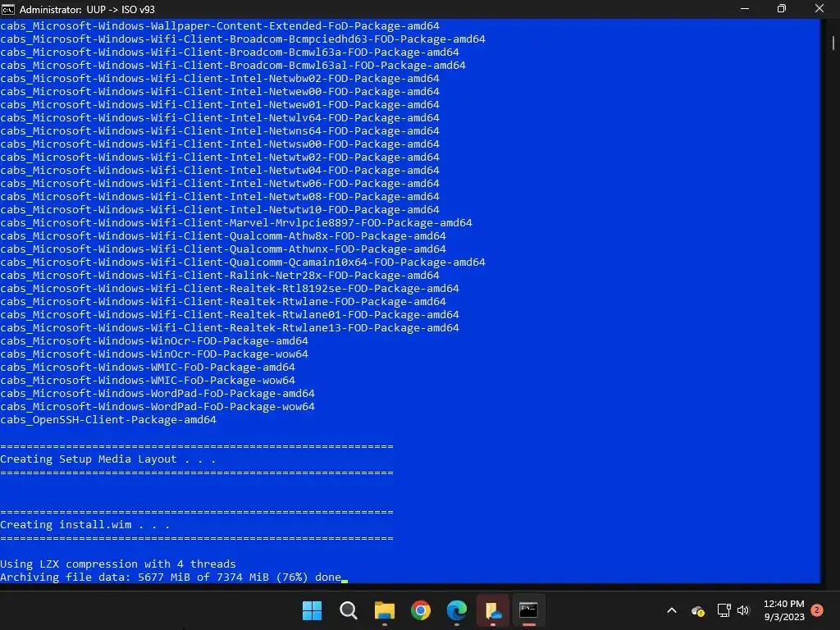Click the Marvel-Mrvlpcie8897 package line

point(236,223)
